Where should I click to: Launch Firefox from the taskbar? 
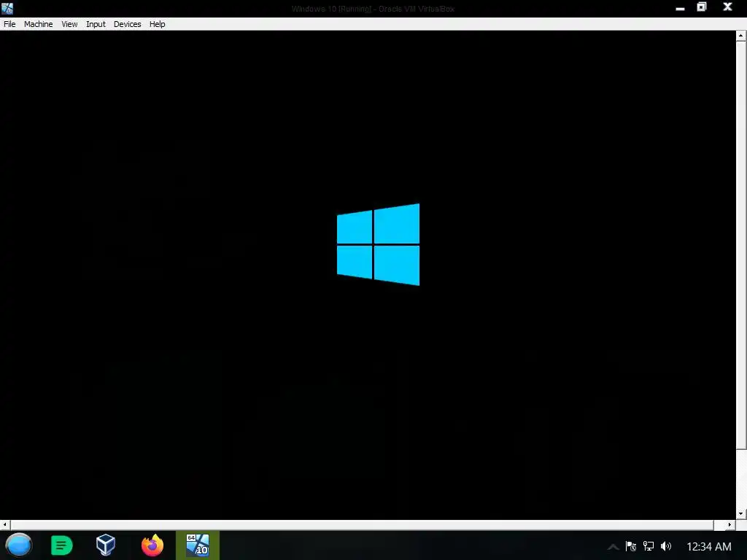[152, 545]
